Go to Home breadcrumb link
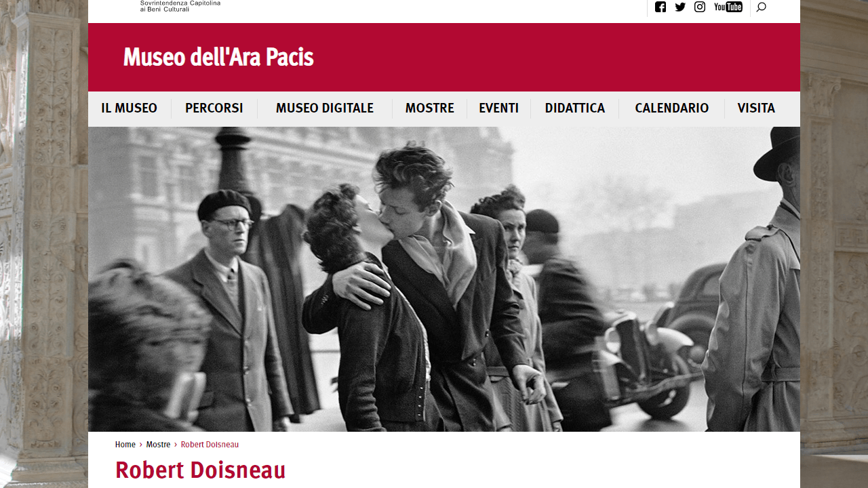 coord(125,445)
